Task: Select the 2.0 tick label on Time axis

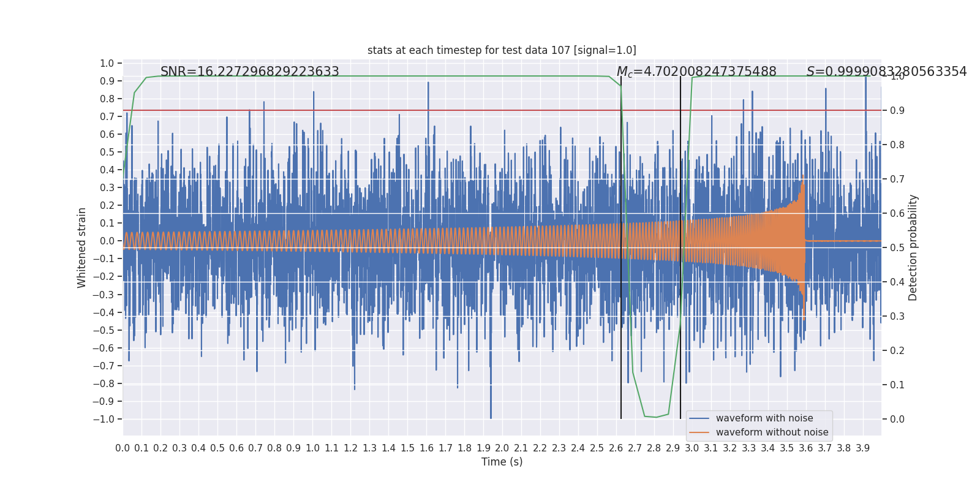Action: pos(502,448)
